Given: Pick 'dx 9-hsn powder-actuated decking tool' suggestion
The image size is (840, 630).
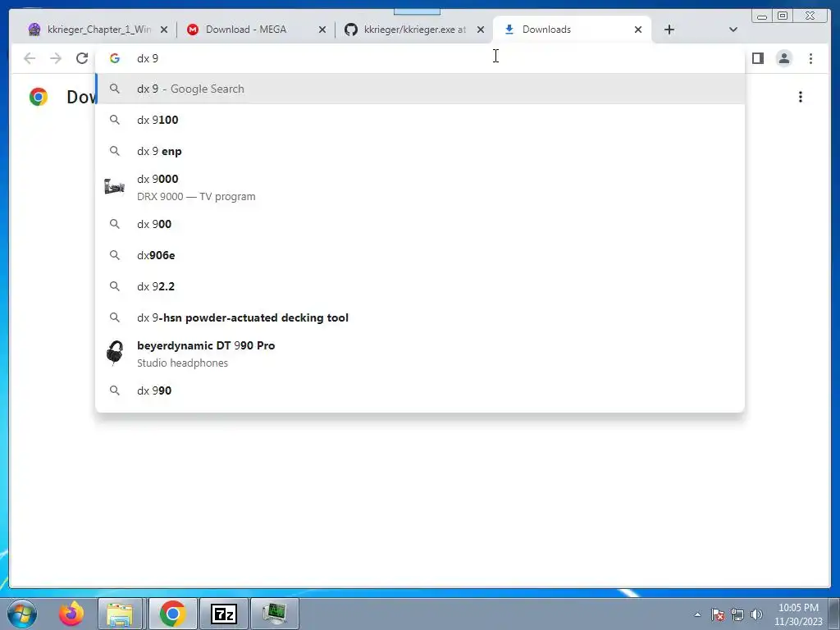Looking at the screenshot, I should coord(420,317).
